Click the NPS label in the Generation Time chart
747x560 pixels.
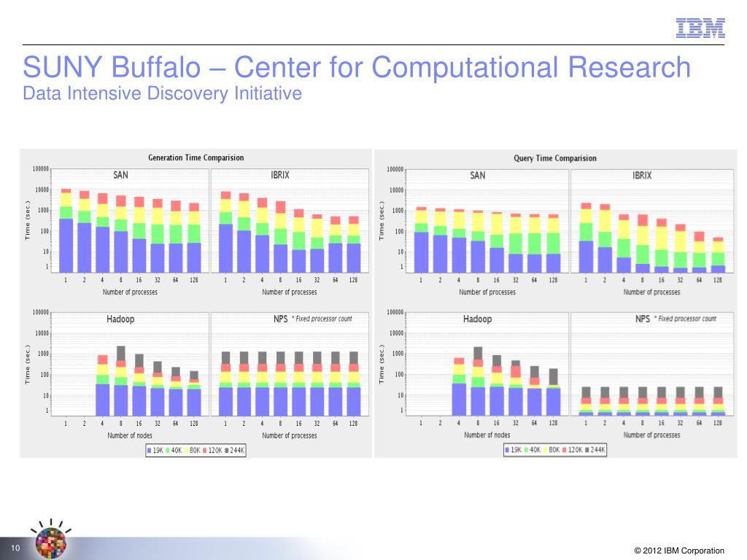[281, 319]
